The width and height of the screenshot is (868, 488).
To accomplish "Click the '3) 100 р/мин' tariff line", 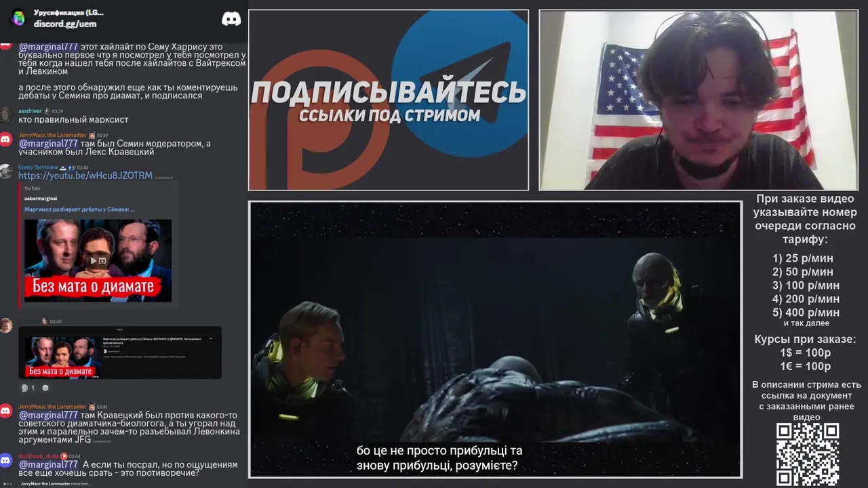I will [806, 285].
